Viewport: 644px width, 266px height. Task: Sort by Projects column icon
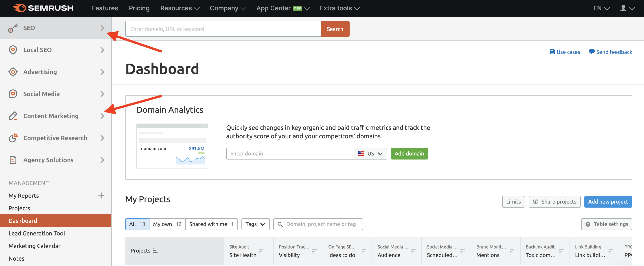[x=155, y=251]
